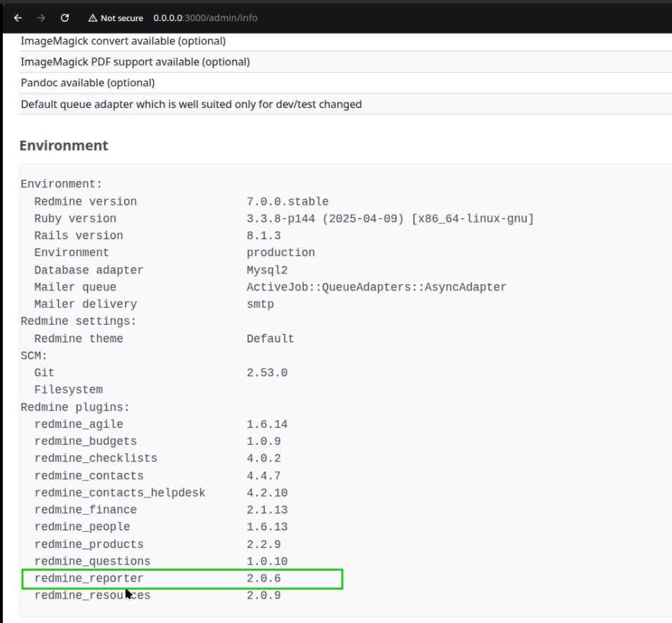Image resolution: width=672 pixels, height=623 pixels.
Task: Click the 'Filesystem' SCM entry
Action: [69, 390]
